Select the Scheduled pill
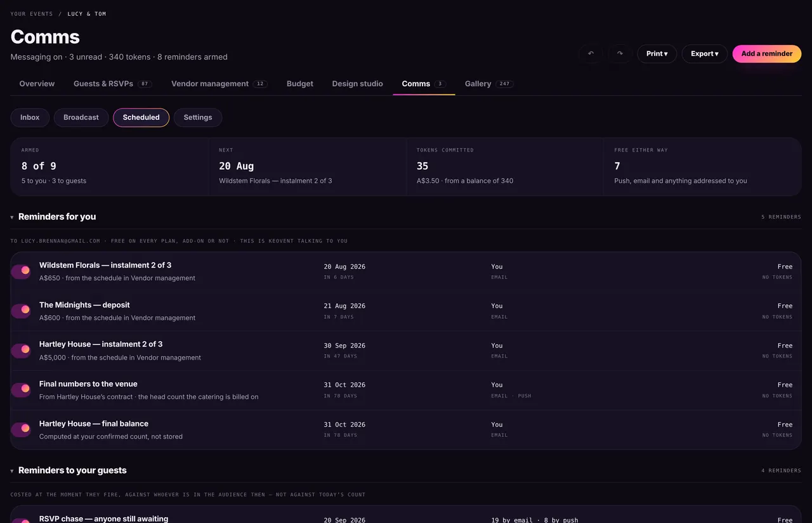Image resolution: width=812 pixels, height=523 pixels. [141, 117]
